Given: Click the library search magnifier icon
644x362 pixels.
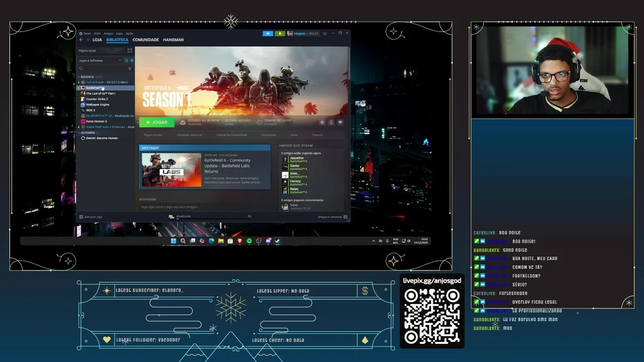Looking at the screenshot, I should coord(80,68).
